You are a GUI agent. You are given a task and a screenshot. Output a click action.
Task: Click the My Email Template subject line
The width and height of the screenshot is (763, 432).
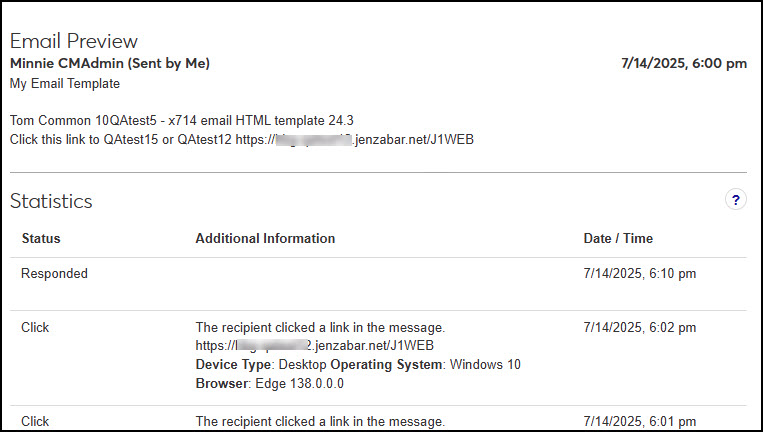(65, 84)
